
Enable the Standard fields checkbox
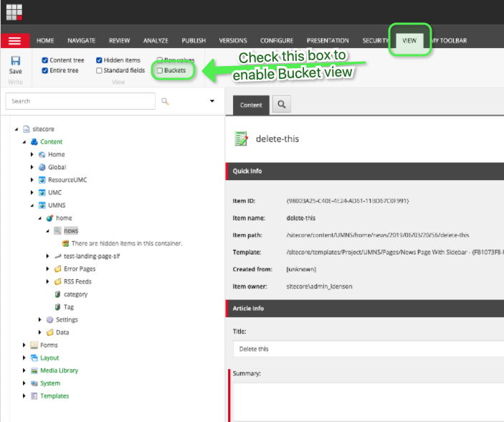(x=99, y=70)
